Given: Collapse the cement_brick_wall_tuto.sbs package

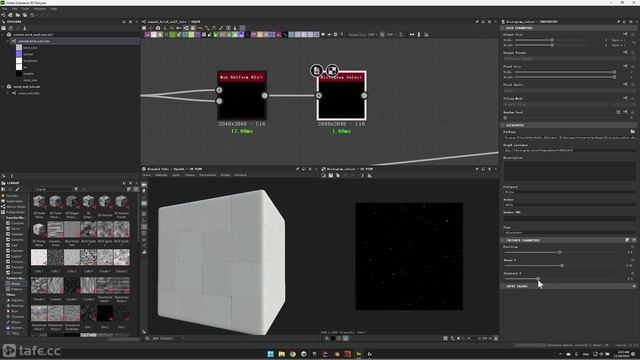Looking at the screenshot, I should click(3, 35).
